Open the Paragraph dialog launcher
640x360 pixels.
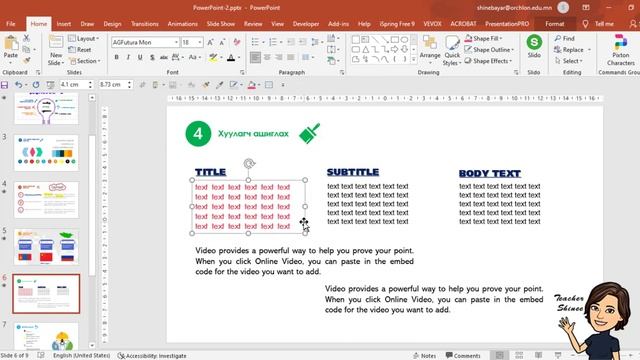[x=342, y=72]
